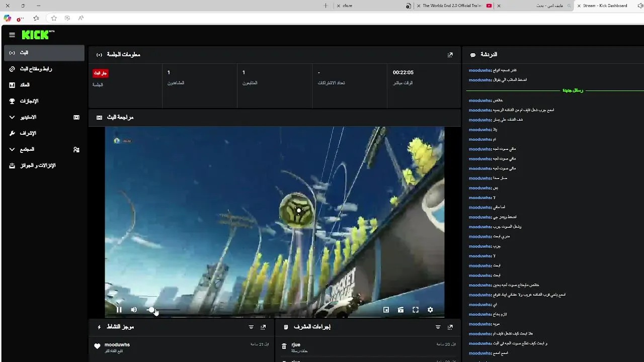Click the star to favorite this page
The image size is (644, 362).
(x=54, y=18)
